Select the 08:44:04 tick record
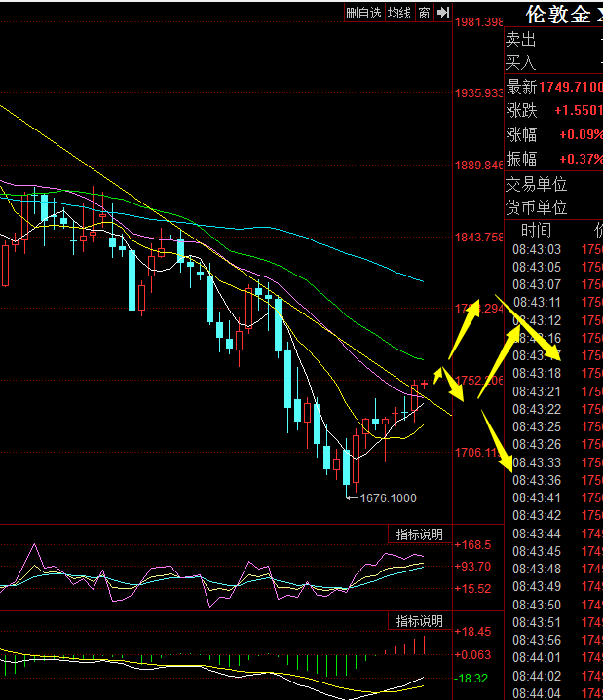 point(536,692)
